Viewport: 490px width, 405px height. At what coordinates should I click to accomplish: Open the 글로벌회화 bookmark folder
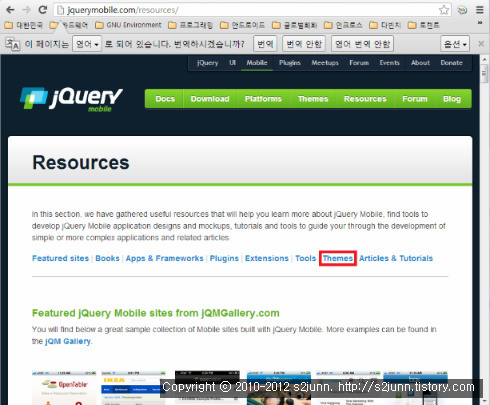295,25
